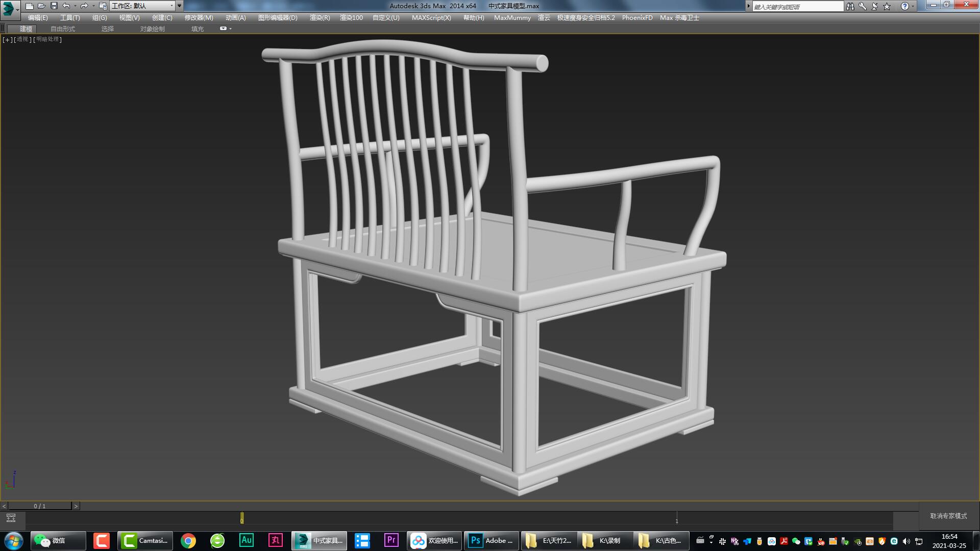This screenshot has height=551, width=980.
Task: Switch to the 自由形式 ribbon tab
Action: point(61,29)
